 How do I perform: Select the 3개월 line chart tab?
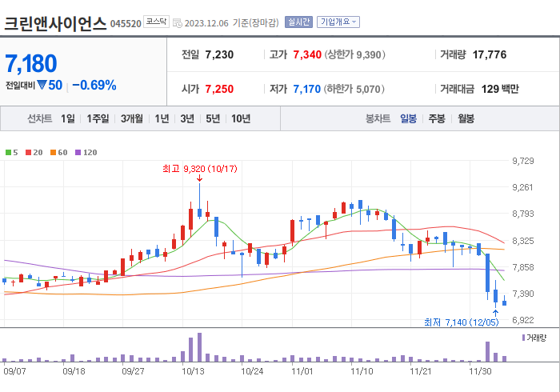[132, 118]
